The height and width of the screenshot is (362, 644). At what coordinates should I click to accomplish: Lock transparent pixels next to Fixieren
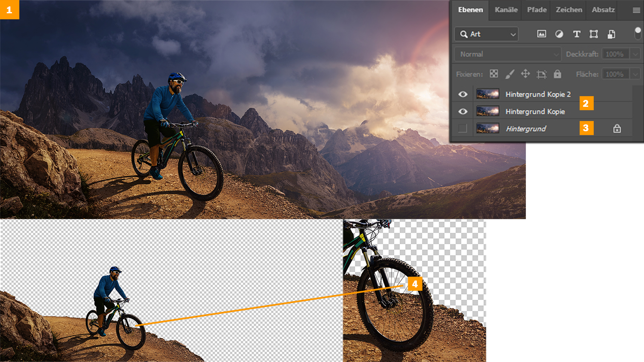(494, 74)
